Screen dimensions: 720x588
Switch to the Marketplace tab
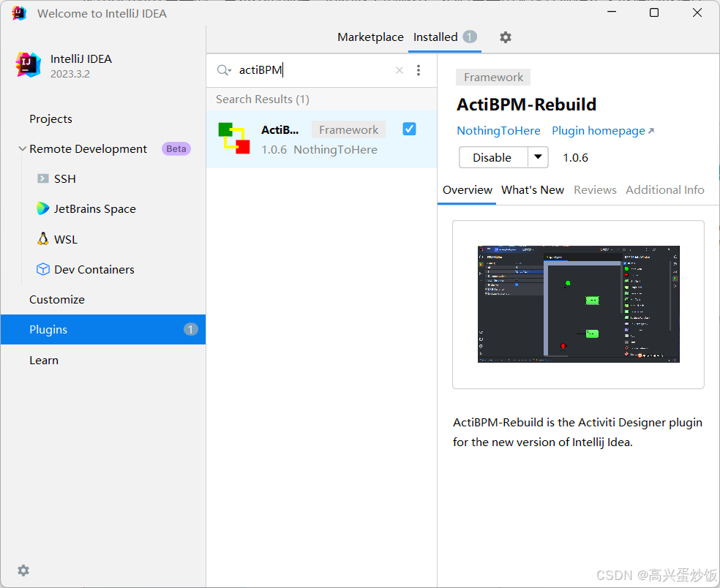(x=370, y=37)
